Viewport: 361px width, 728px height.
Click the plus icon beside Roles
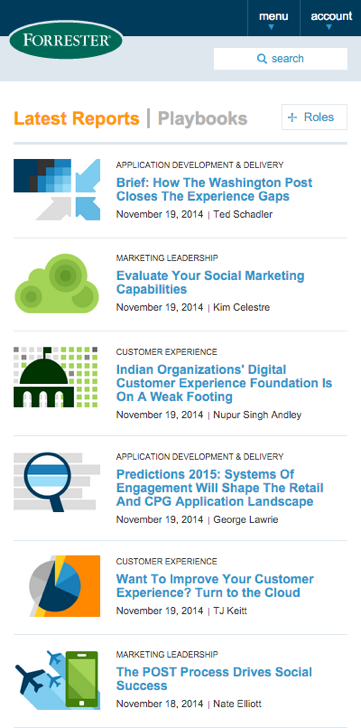[292, 117]
